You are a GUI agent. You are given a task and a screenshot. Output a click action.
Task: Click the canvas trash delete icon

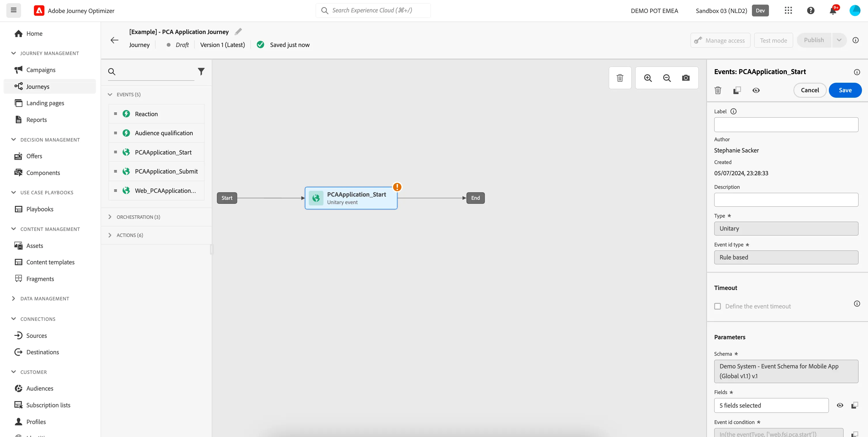pos(620,78)
